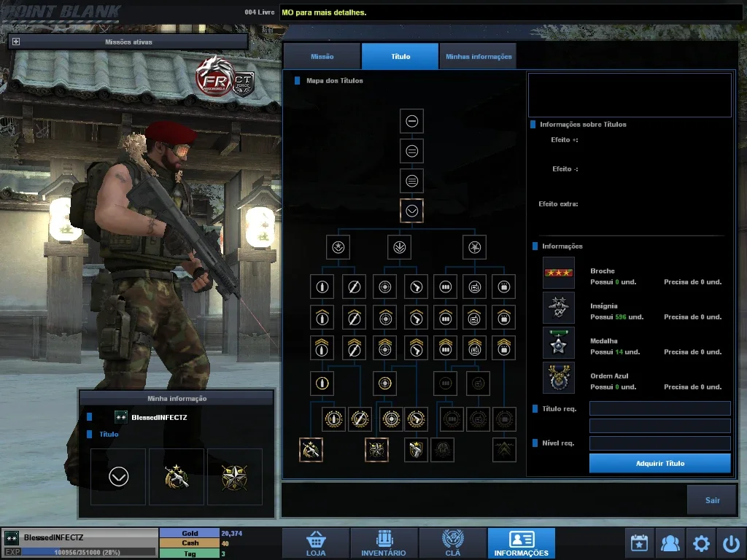Image resolution: width=747 pixels, height=560 pixels.
Task: Click the Broche three-star icon
Action: (559, 273)
